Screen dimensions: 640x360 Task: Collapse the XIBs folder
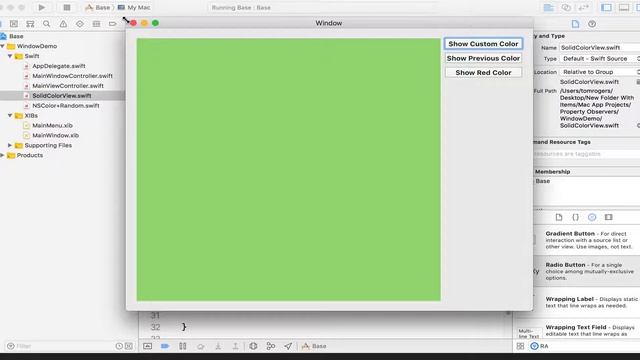point(10,116)
